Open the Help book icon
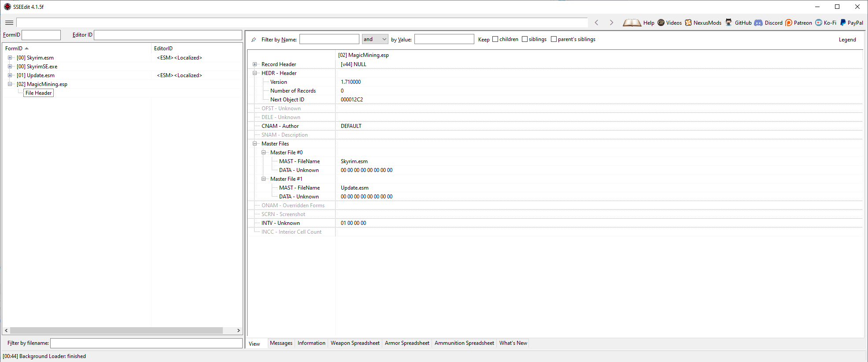 632,22
